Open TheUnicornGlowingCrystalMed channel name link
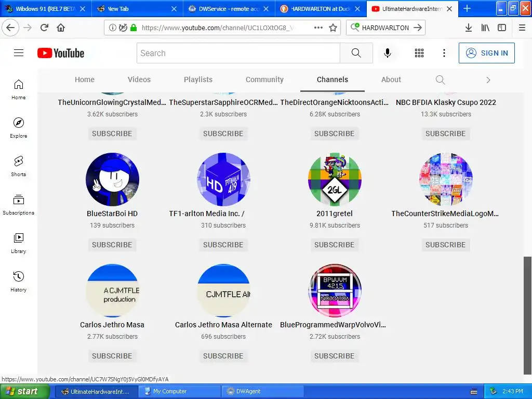This screenshot has height=399, width=532. pyautogui.click(x=112, y=102)
